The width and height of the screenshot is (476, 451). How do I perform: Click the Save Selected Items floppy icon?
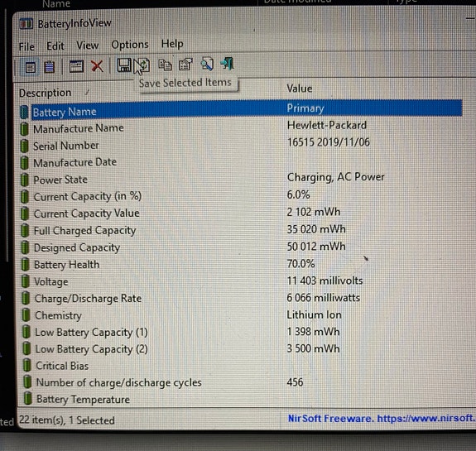coord(124,65)
